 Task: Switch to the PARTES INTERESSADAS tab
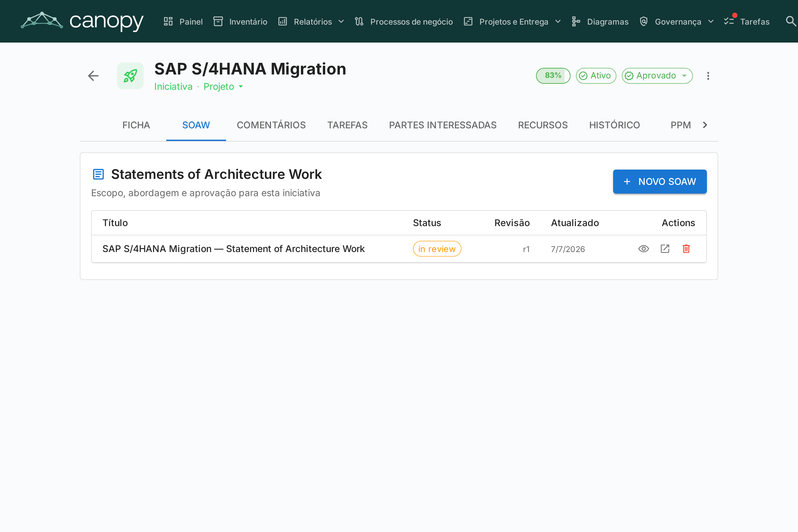[x=443, y=125]
